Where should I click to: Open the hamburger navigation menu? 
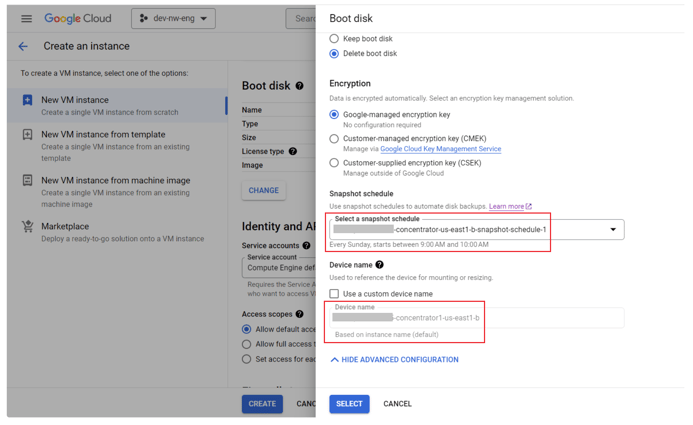coord(26,18)
